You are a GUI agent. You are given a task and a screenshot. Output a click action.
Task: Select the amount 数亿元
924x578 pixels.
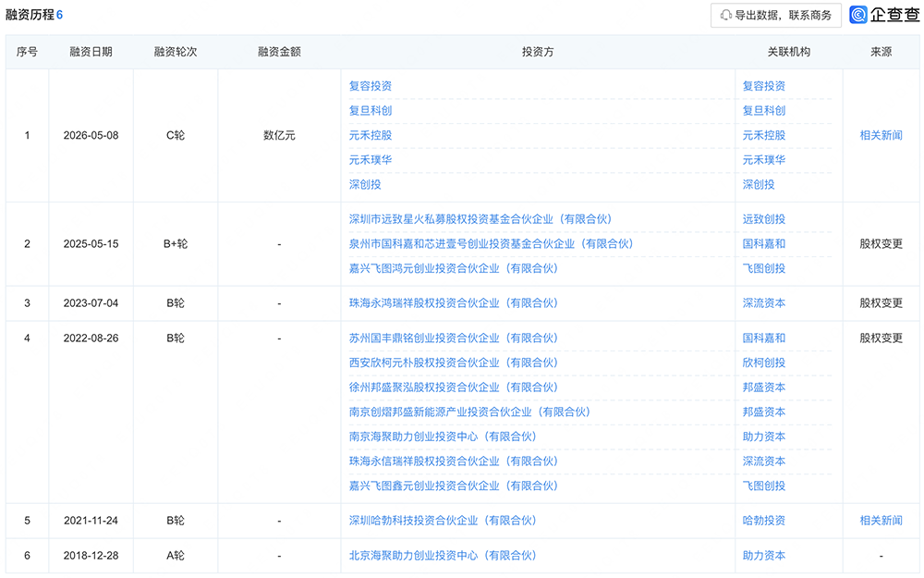[x=279, y=136]
